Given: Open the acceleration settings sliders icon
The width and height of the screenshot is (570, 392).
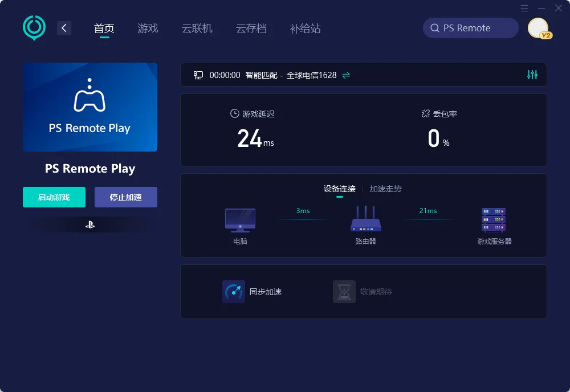Looking at the screenshot, I should pos(532,75).
